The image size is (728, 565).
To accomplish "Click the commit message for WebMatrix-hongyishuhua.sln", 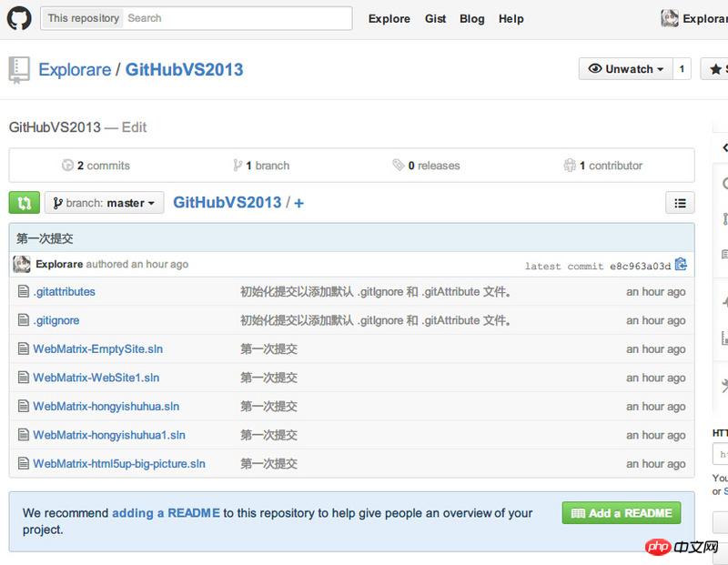I will pos(268,406).
